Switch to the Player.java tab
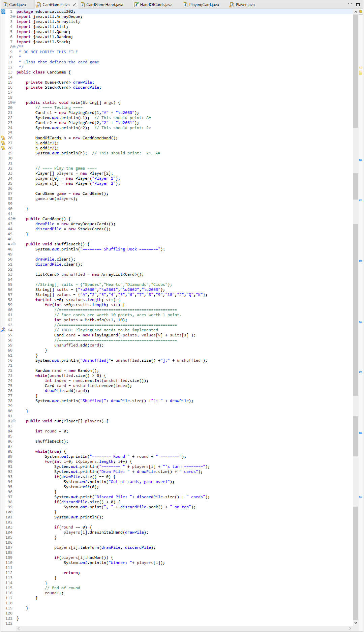Image resolution: width=364 pixels, height=632 pixels. coord(242,5)
